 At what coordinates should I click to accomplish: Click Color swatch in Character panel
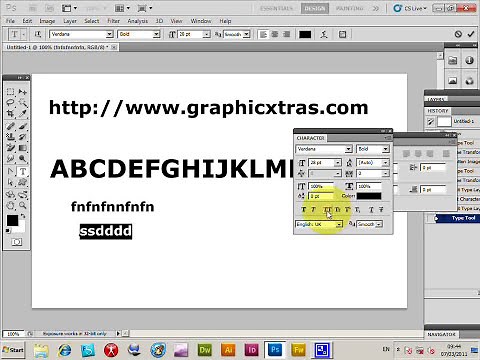pyautogui.click(x=369, y=196)
